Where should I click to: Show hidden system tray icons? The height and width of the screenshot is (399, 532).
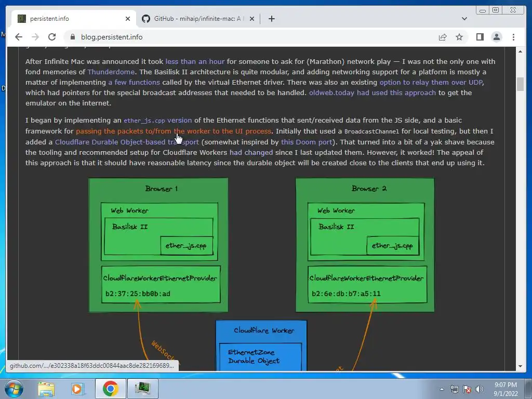(x=442, y=389)
